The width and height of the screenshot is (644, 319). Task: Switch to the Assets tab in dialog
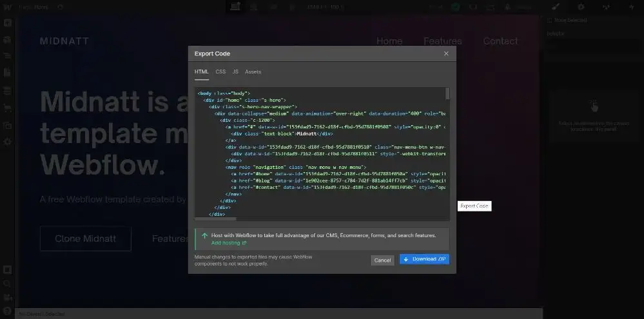click(253, 72)
